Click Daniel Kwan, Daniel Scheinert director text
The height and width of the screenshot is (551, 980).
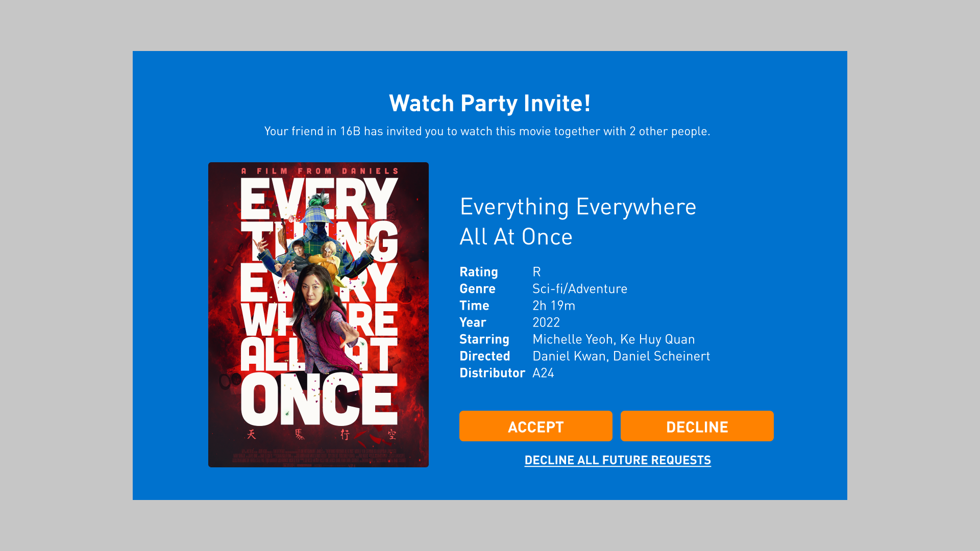coord(621,356)
